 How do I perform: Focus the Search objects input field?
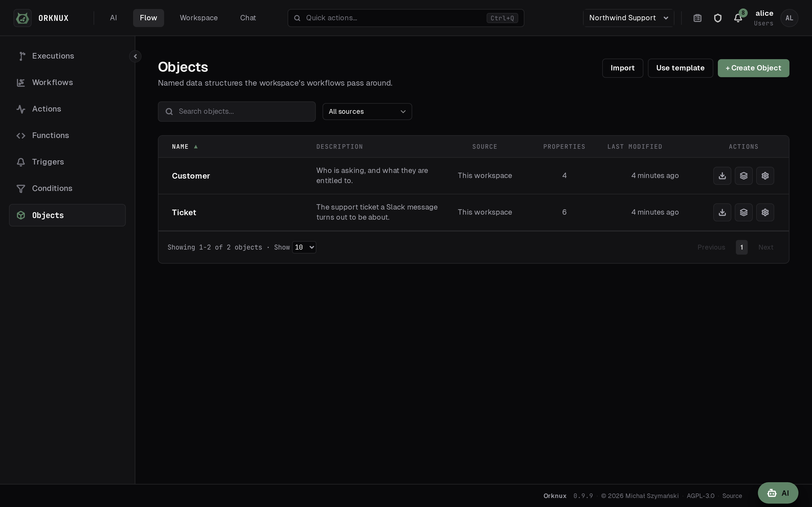(x=237, y=111)
